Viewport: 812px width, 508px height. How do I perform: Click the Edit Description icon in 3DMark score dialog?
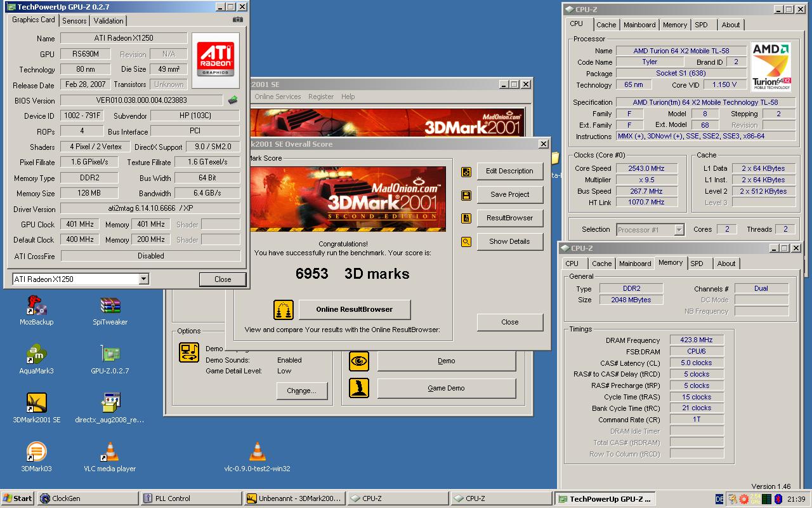(466, 171)
